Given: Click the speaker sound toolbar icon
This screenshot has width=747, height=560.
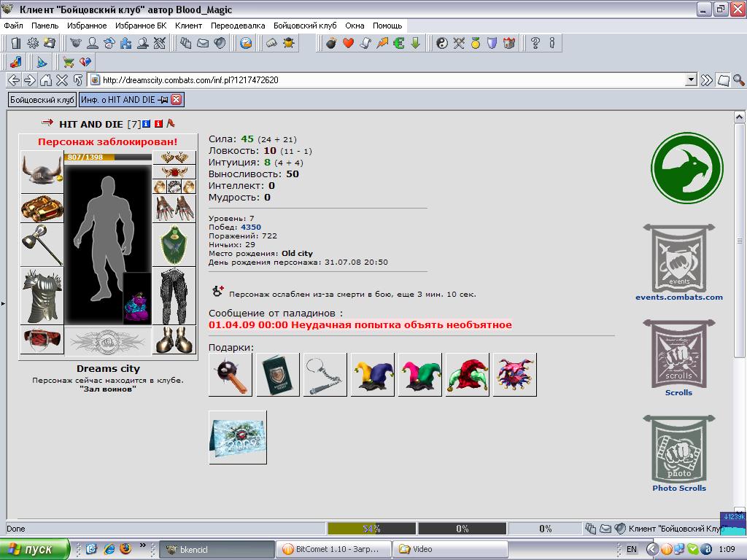Looking at the screenshot, I should 220,43.
